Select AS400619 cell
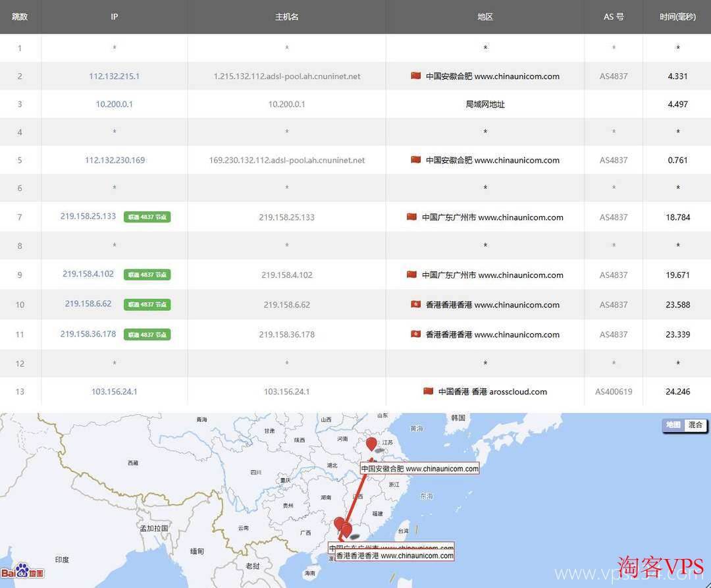 click(614, 392)
